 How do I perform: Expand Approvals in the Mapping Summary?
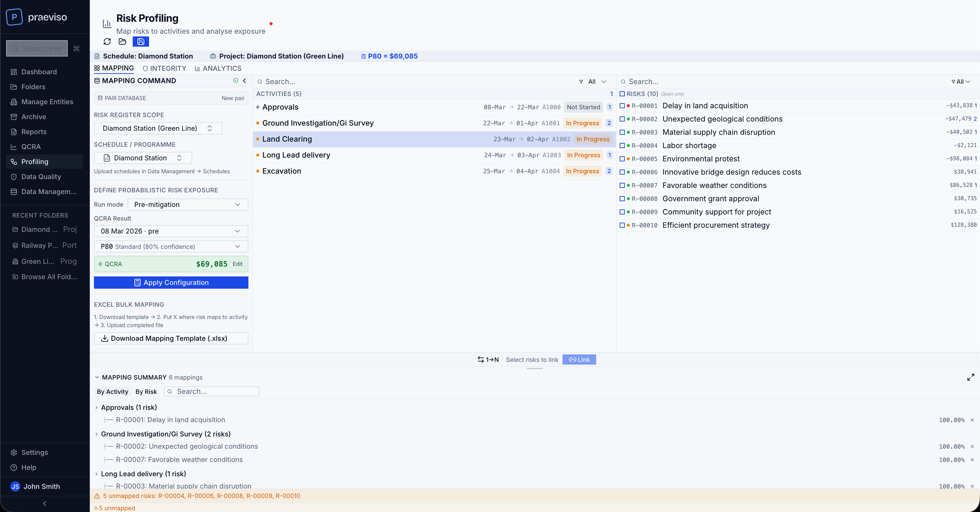click(x=97, y=407)
